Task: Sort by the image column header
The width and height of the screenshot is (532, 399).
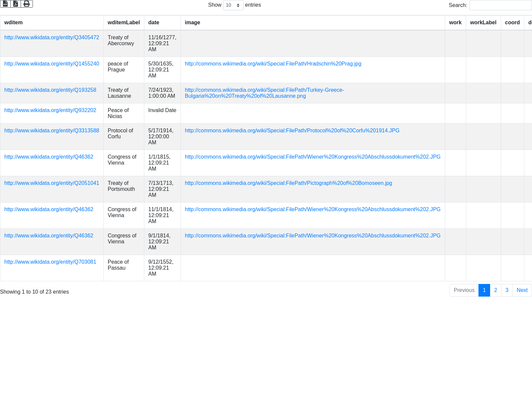Action: click(x=193, y=23)
